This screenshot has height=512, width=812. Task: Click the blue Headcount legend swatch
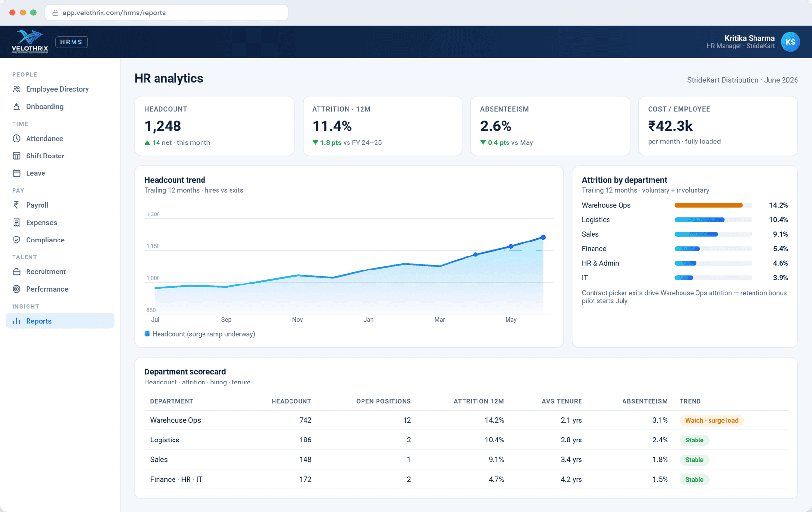(x=147, y=334)
